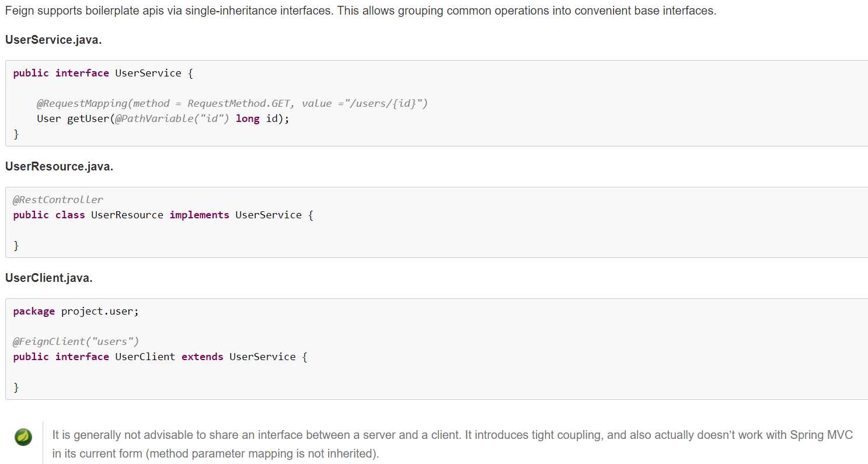
Task: Click the @FeignClient("users") annotation
Action: click(x=76, y=341)
